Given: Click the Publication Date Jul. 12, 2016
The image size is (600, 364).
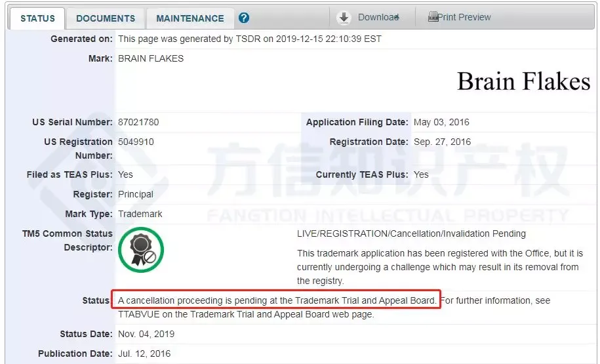Looking at the screenshot, I should pyautogui.click(x=144, y=354).
